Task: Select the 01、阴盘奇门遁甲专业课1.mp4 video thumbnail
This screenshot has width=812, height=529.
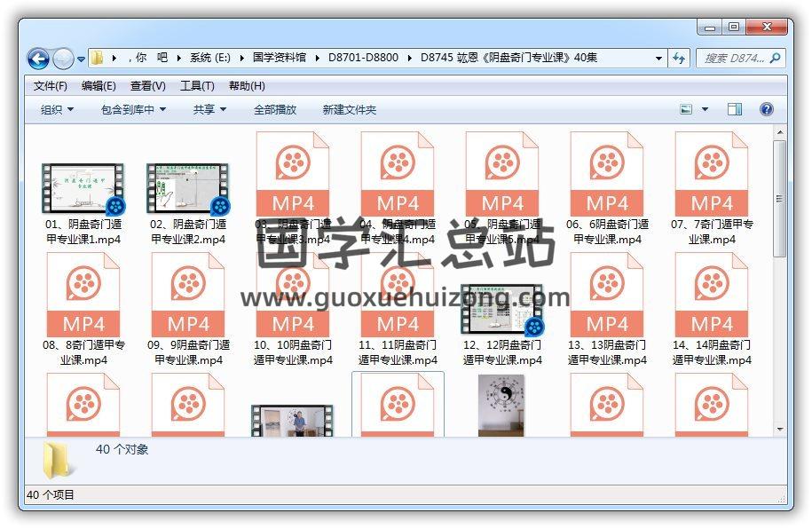Action: pyautogui.click(x=83, y=189)
